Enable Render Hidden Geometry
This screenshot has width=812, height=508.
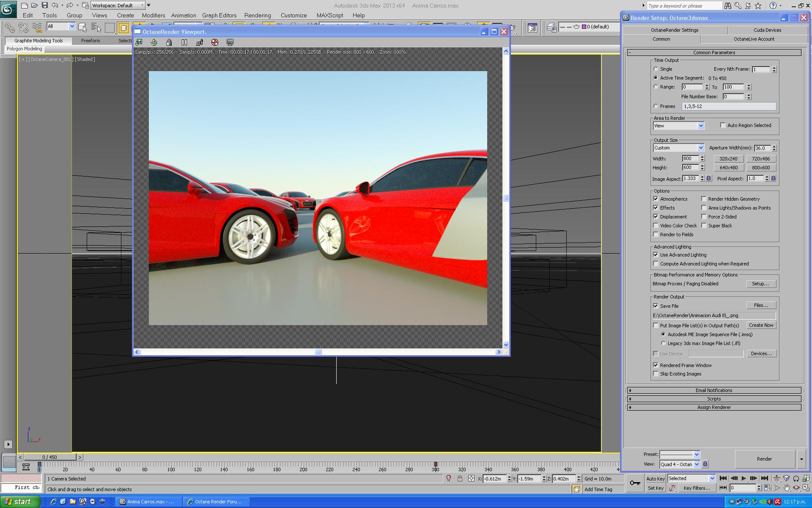point(704,199)
